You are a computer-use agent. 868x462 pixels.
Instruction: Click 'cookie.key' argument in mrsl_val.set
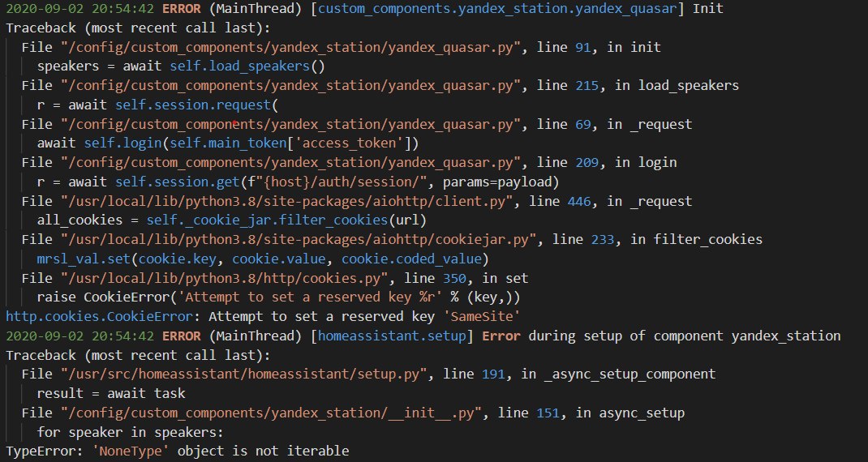coord(177,259)
